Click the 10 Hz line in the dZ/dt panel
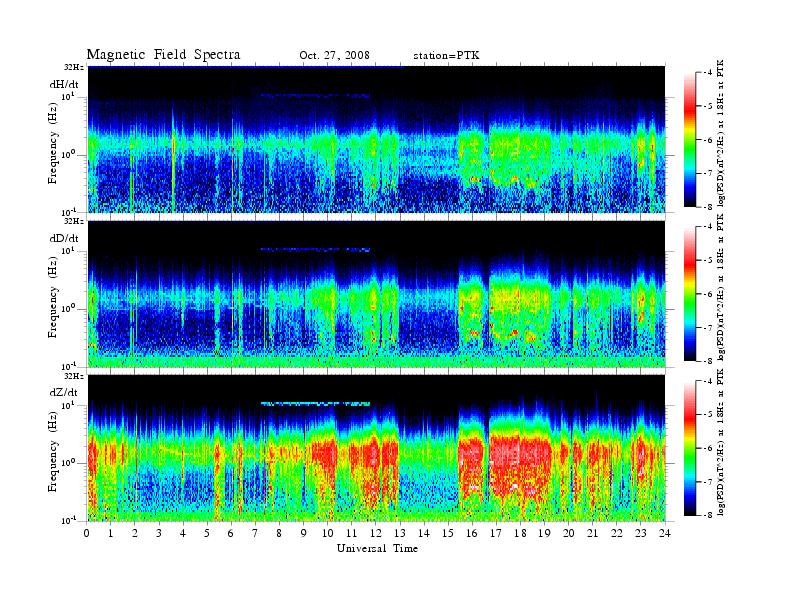 coord(315,403)
